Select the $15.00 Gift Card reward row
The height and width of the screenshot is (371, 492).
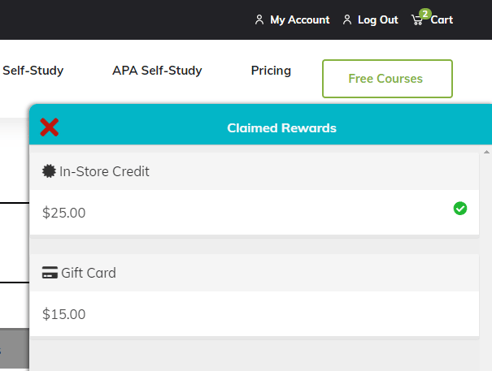pyautogui.click(x=254, y=314)
